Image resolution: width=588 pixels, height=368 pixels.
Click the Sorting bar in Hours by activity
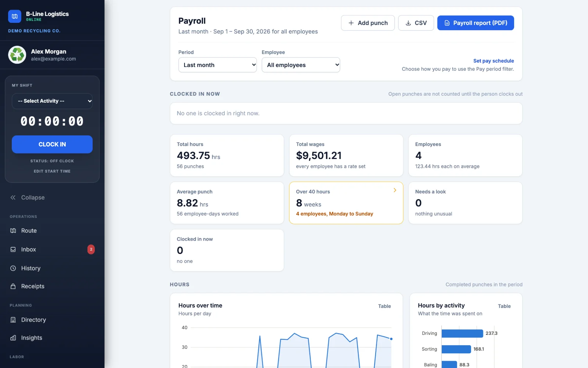click(x=456, y=349)
